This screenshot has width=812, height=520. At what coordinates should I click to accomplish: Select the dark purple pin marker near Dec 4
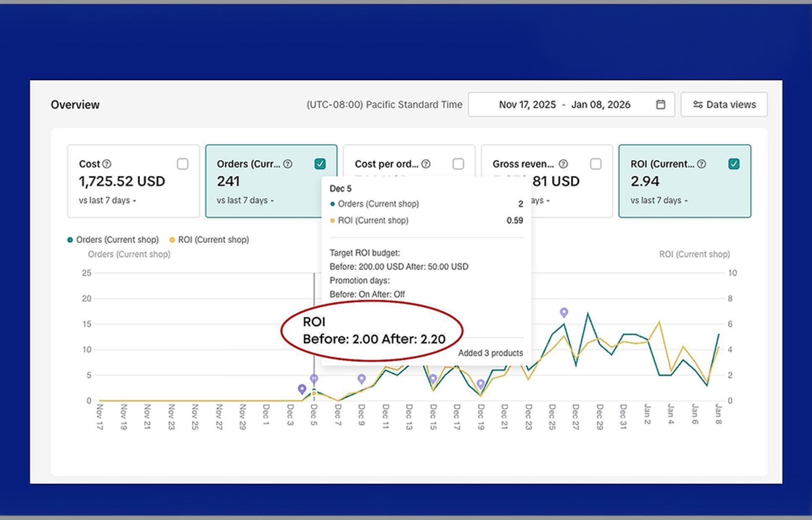[x=302, y=389]
